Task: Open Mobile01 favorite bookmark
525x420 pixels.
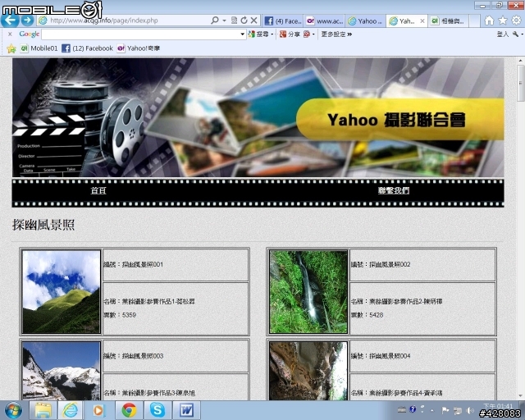Action: click(39, 48)
